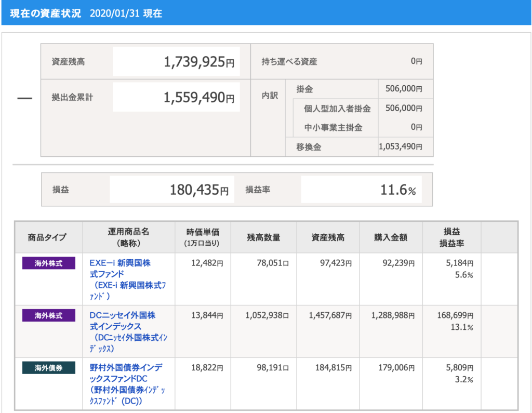
Task: Select the gain 5,184円
Action: tap(459, 263)
